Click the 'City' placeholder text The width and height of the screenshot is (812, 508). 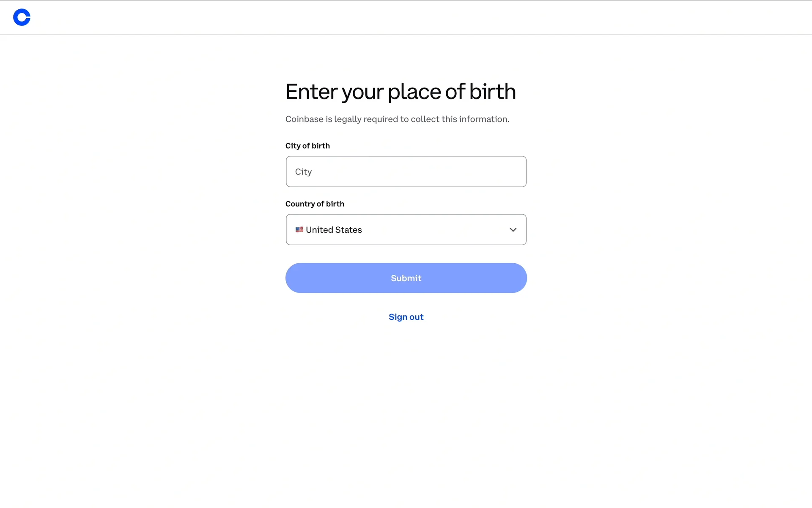pyautogui.click(x=303, y=172)
